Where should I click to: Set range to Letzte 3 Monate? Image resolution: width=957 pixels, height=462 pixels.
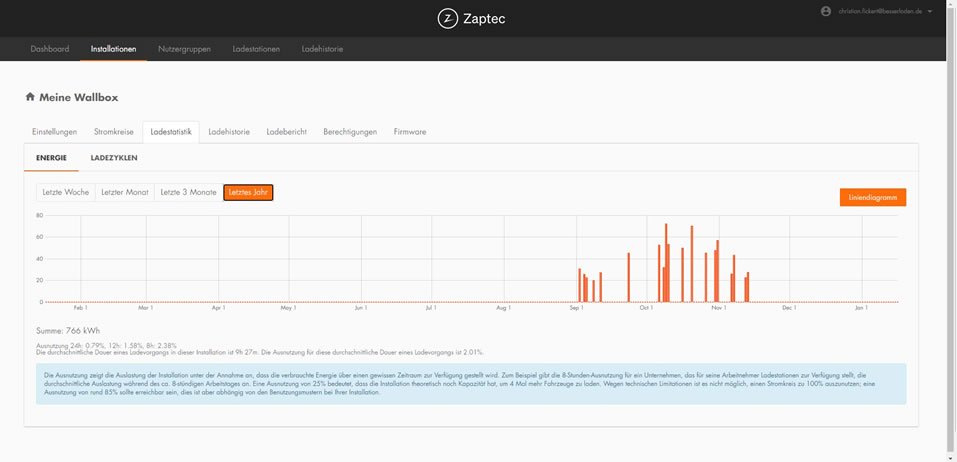click(x=188, y=192)
